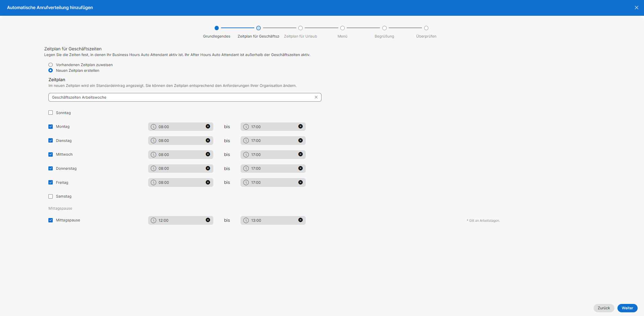Screen dimensions: 644x316
Task: Clear Dienstag end time with X icon
Action: tap(300, 141)
